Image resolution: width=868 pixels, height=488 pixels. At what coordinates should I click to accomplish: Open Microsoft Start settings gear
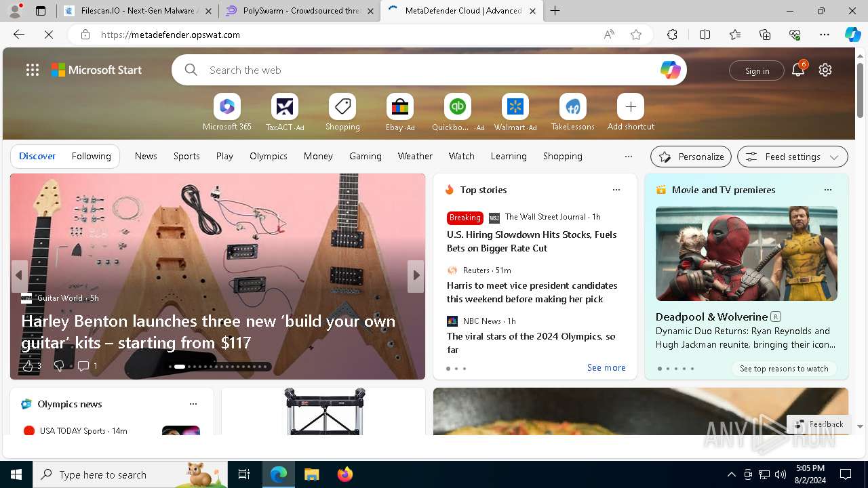825,70
